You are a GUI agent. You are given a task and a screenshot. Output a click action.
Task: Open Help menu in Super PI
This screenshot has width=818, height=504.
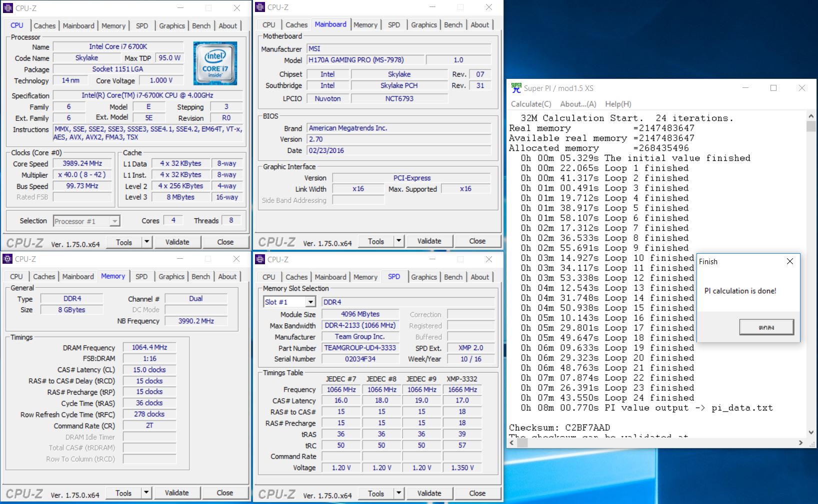point(618,104)
